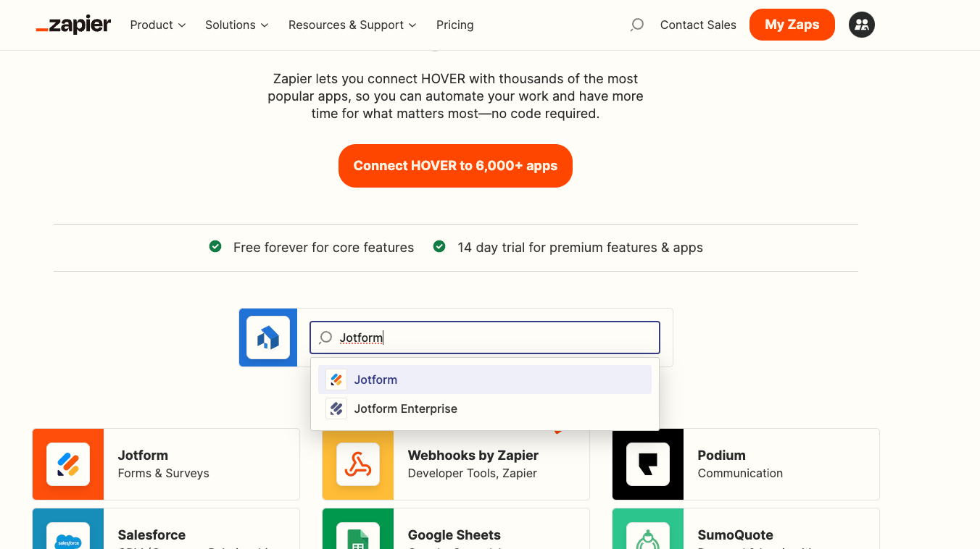Expand the Product menu
The width and height of the screenshot is (980, 549).
[x=158, y=25]
